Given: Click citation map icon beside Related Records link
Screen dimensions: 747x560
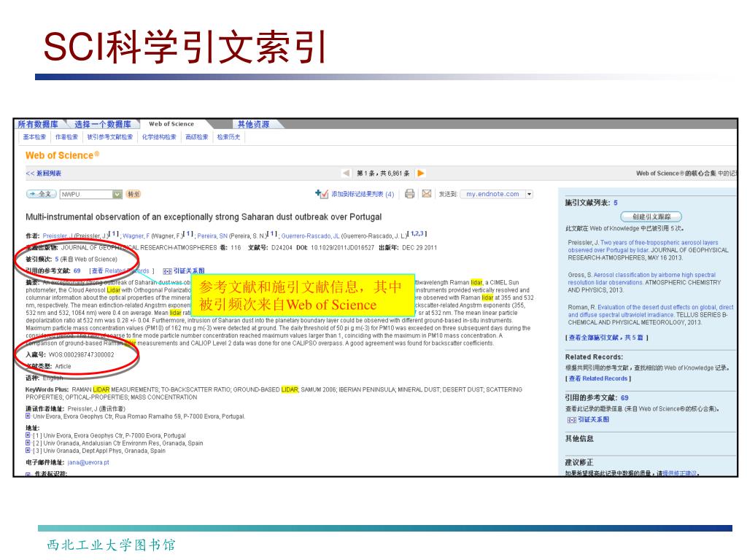Looking at the screenshot, I should (x=167, y=271).
